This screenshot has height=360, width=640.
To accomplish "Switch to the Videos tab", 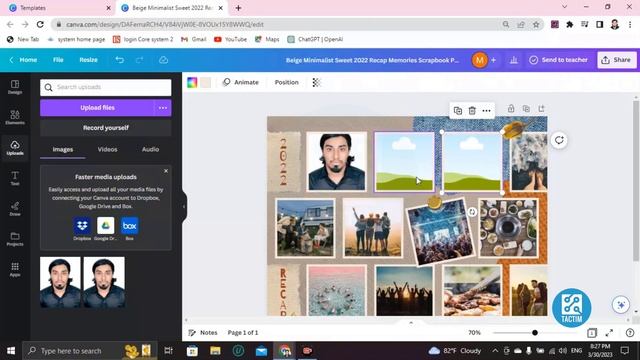I will point(107,149).
